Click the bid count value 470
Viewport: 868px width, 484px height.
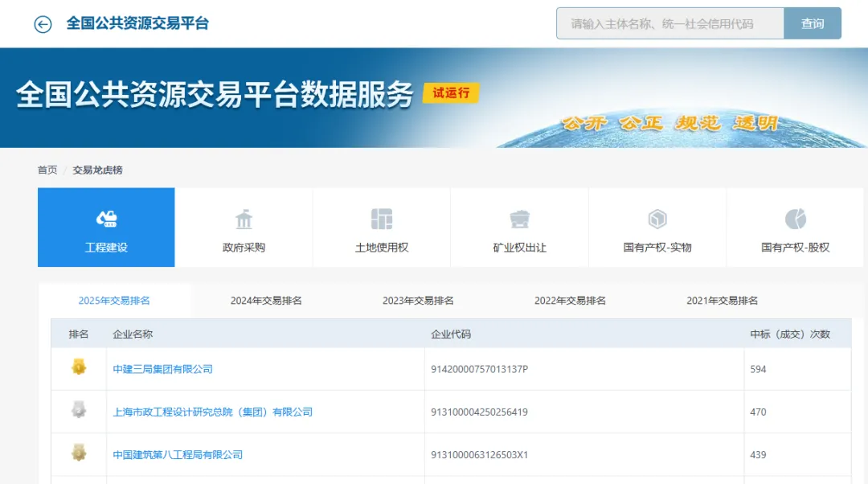[x=758, y=412]
